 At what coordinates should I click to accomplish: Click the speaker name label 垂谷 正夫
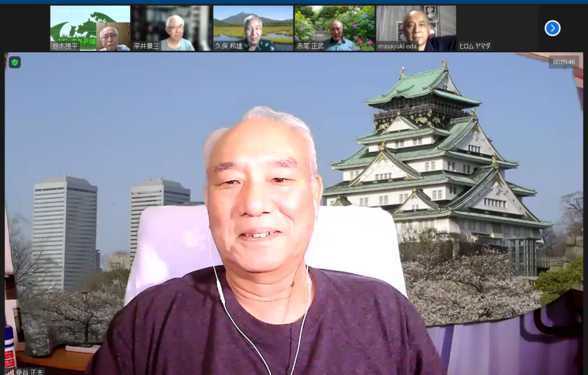29,372
